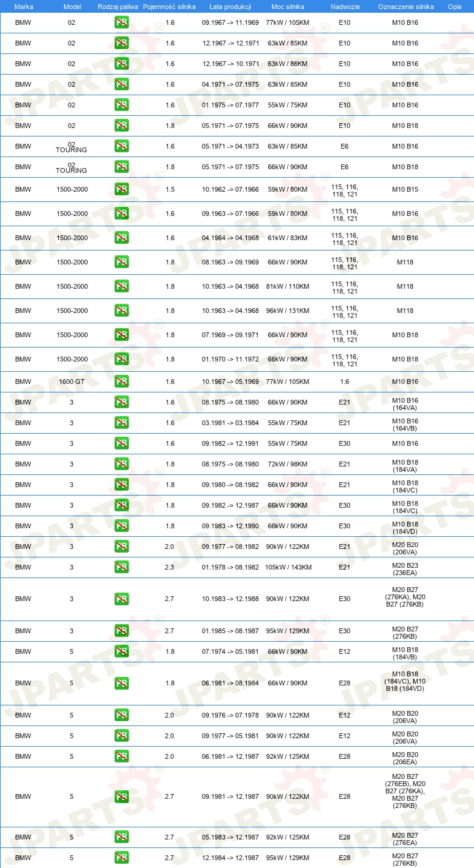The image size is (474, 868).
Task: Click fuel icon in the 96kW / 131KM row
Action: (121, 311)
